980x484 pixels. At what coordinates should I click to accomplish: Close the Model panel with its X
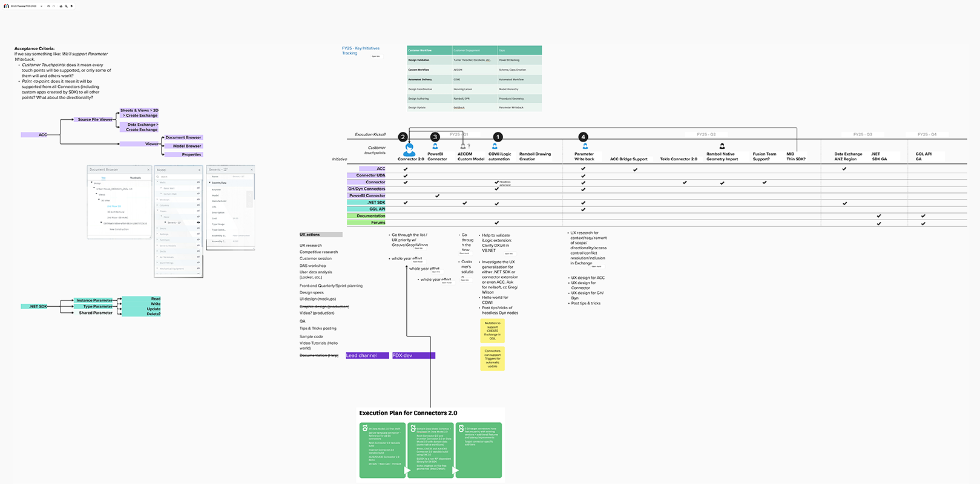200,170
